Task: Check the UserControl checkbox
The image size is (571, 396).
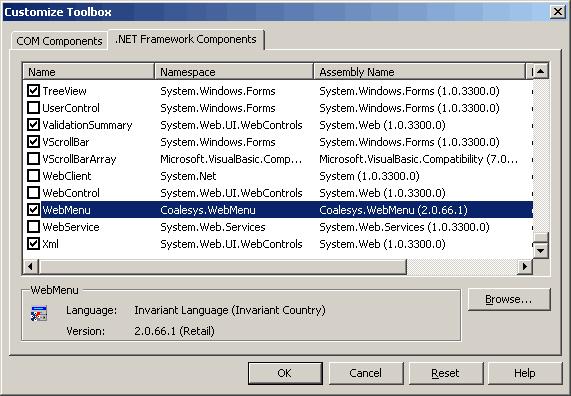Action: [x=34, y=107]
